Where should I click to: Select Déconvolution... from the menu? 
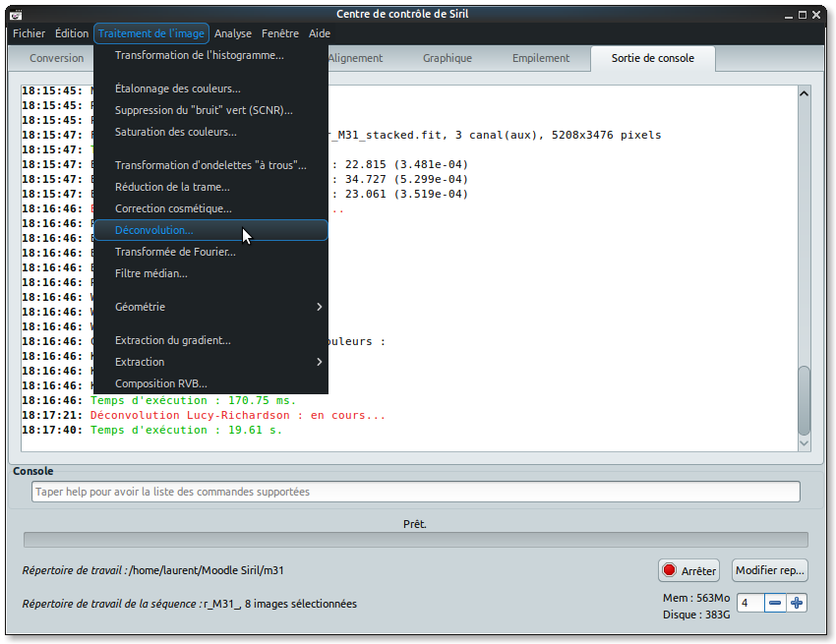coord(154,230)
